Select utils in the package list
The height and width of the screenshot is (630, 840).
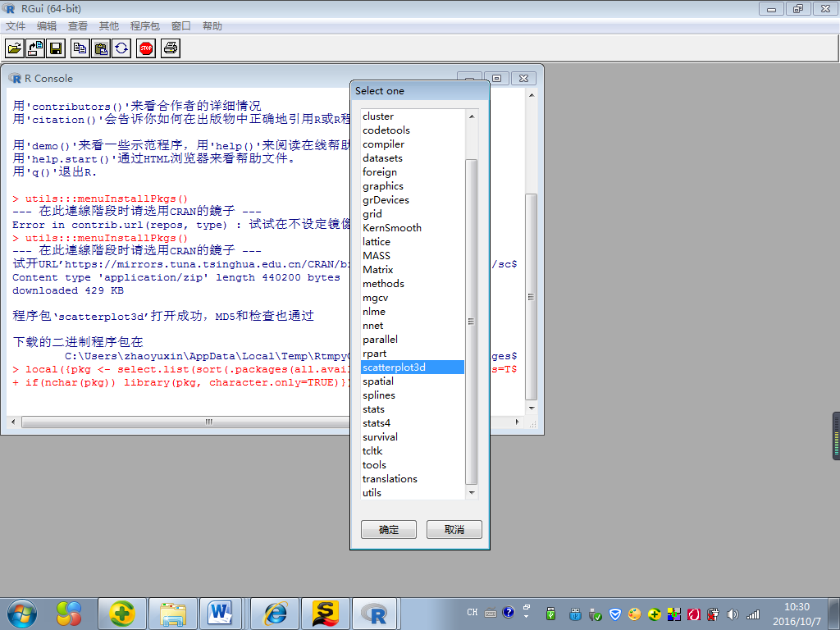[x=413, y=492]
